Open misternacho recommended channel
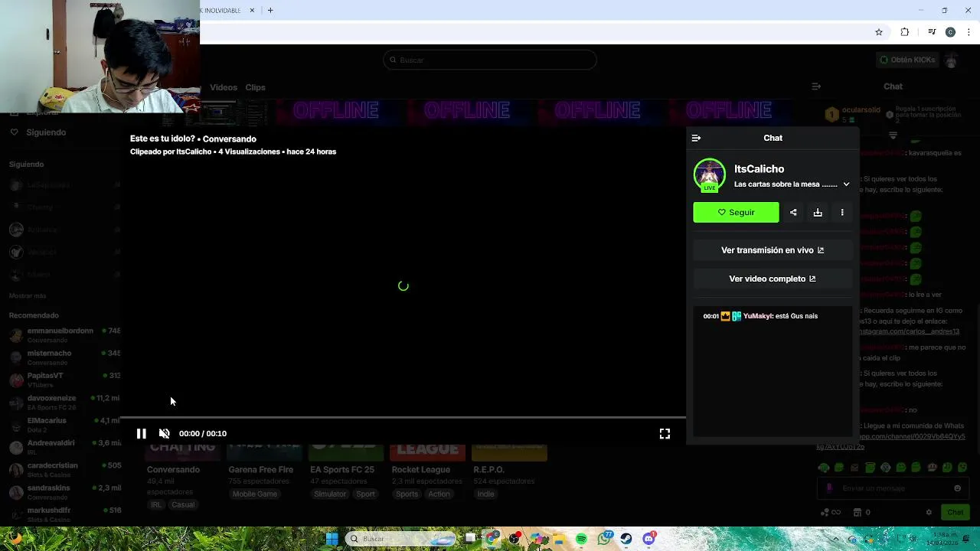This screenshot has height=551, width=980. [64, 357]
